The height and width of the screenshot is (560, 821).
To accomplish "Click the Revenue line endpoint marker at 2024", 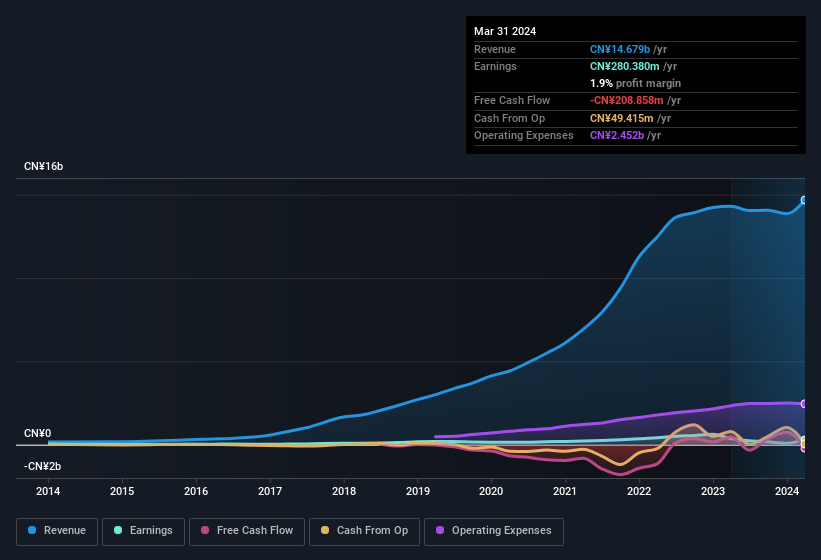I will click(804, 200).
